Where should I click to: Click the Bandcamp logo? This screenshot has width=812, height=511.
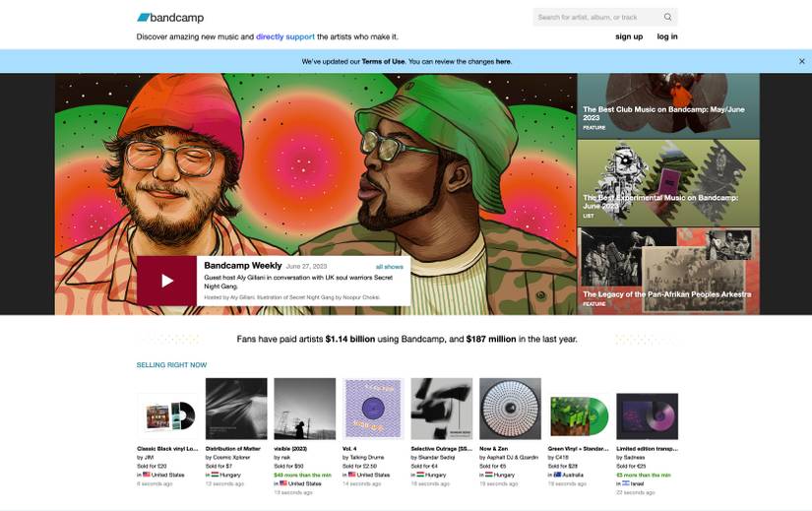(170, 18)
